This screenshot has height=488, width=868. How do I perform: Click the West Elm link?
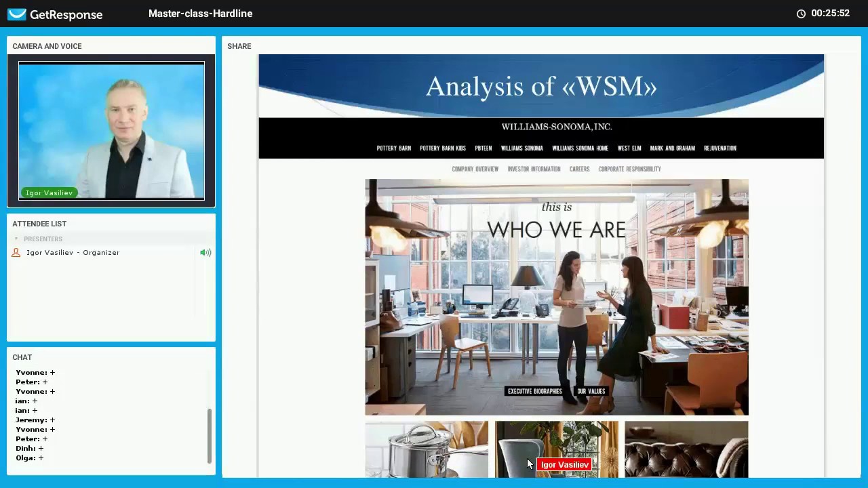coord(629,148)
